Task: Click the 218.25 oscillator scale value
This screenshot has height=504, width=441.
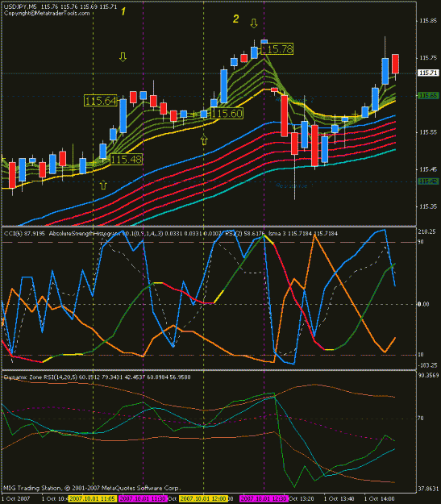Action: pyautogui.click(x=426, y=231)
